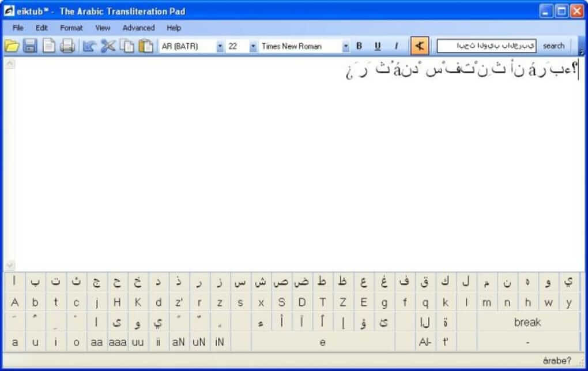Open the font size 22 dropdown

coord(252,47)
